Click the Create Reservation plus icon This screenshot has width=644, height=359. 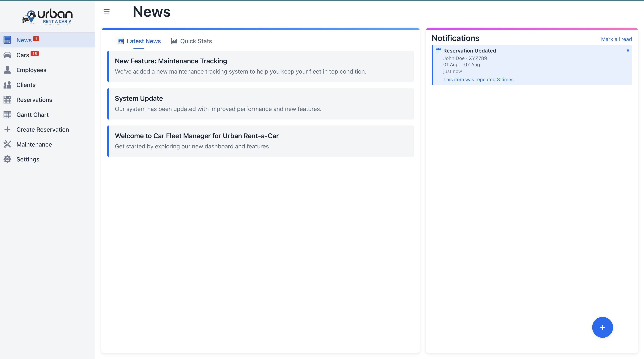7,129
